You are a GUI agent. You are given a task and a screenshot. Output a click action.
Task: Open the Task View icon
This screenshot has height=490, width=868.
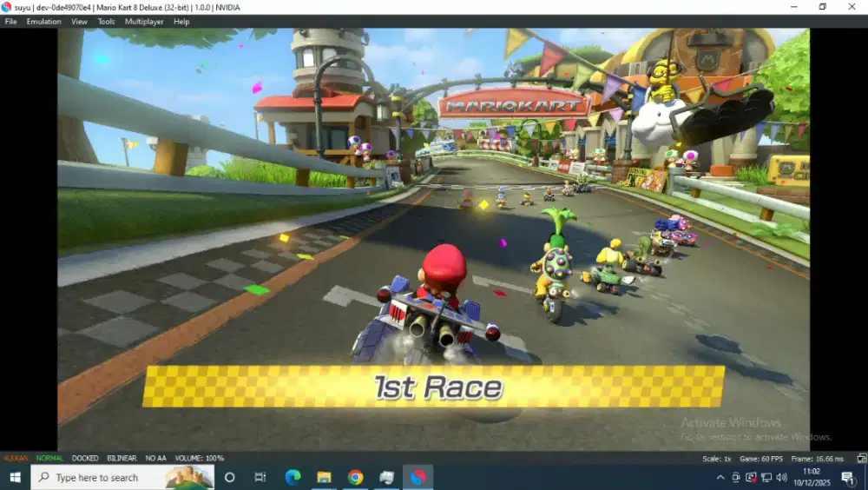(260, 477)
